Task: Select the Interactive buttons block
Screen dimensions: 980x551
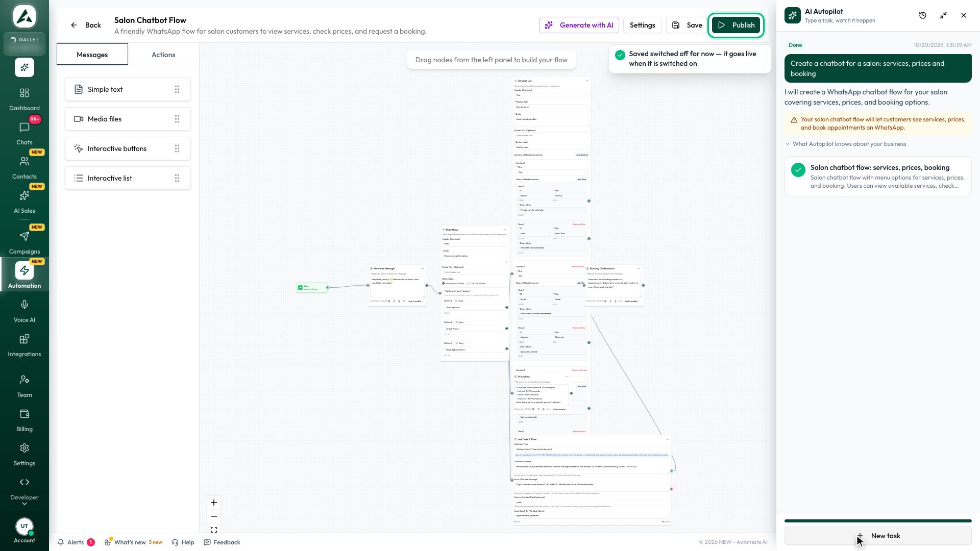Action: pyautogui.click(x=128, y=148)
